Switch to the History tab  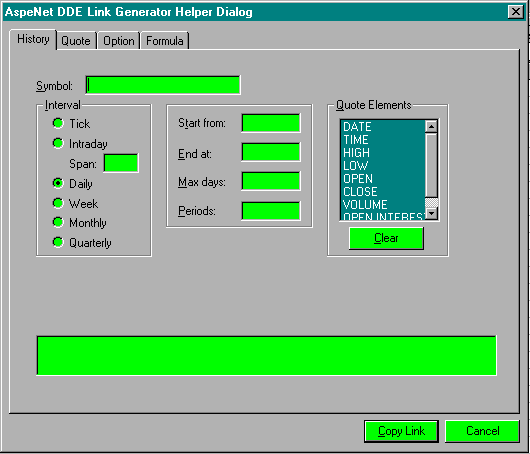(33, 40)
